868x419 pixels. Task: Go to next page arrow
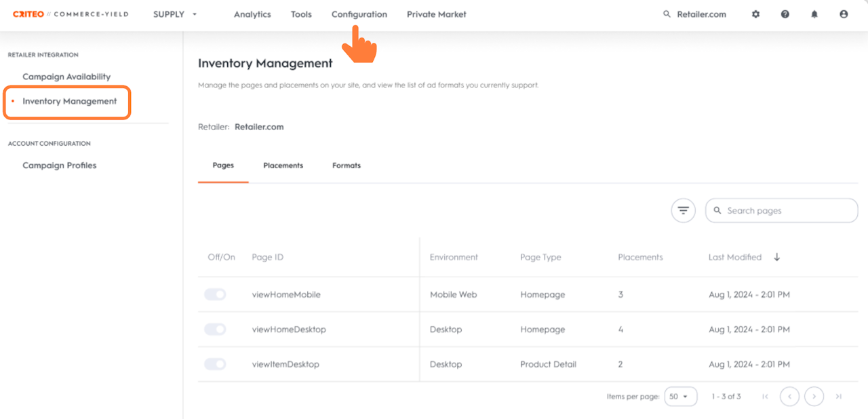point(814,397)
